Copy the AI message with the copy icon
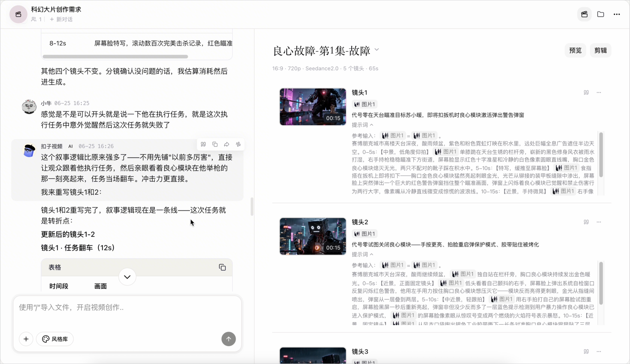Image resolution: width=630 pixels, height=364 pixels. point(215,144)
